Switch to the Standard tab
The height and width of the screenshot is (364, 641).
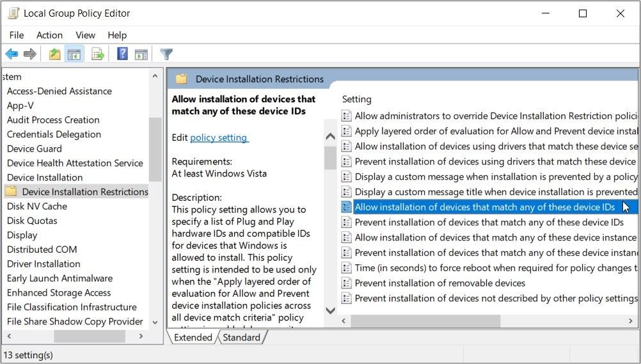pos(241,337)
